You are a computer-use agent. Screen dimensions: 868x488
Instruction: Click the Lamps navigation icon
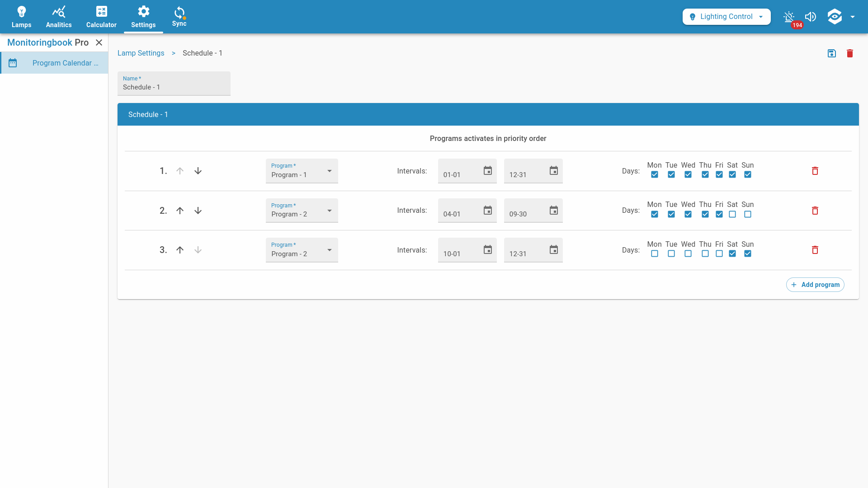click(21, 16)
